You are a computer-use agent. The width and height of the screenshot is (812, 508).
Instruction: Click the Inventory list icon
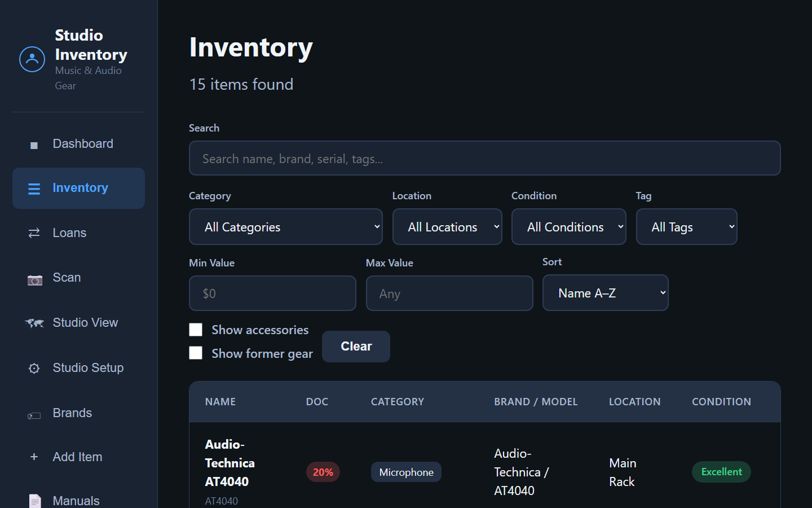click(34, 189)
